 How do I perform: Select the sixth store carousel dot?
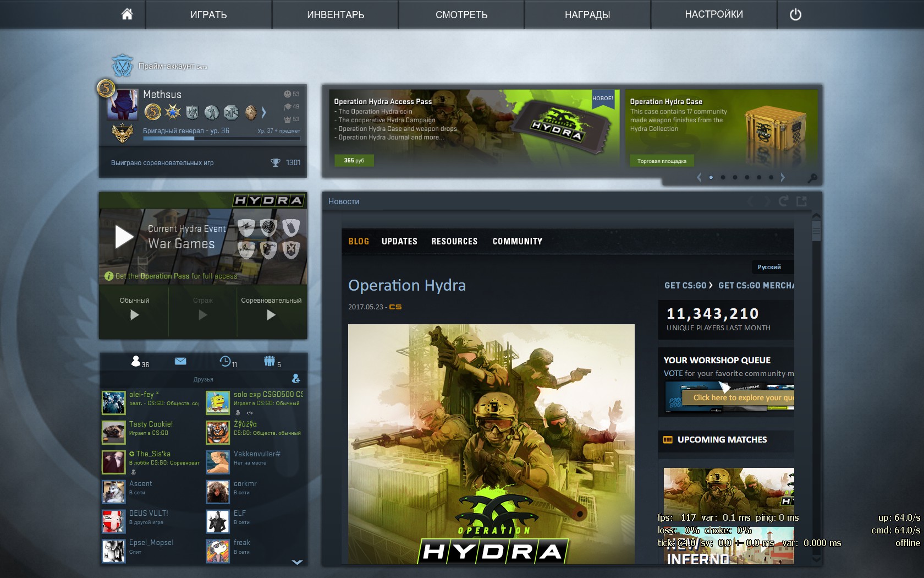(x=771, y=177)
